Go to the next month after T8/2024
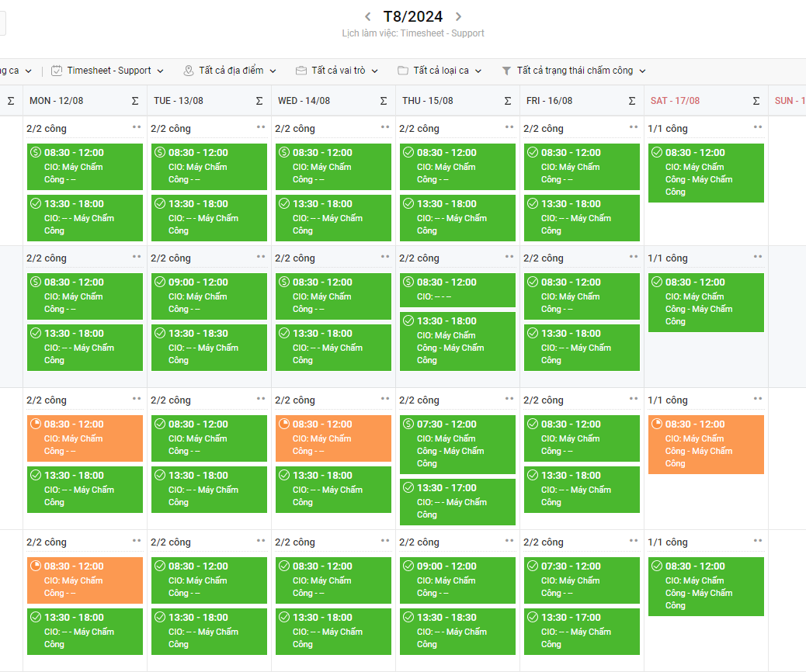 tap(458, 16)
